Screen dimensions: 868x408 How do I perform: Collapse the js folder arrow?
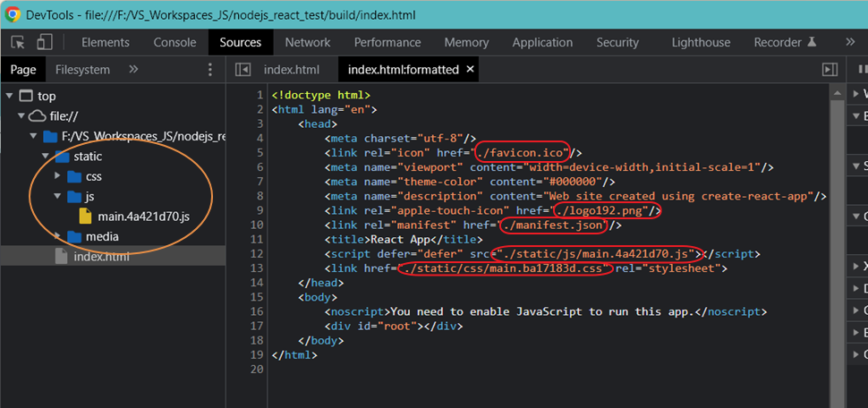(x=57, y=197)
